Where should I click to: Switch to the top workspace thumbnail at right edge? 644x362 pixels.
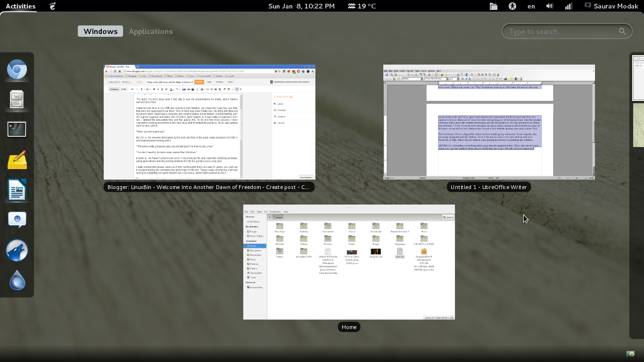[638, 78]
